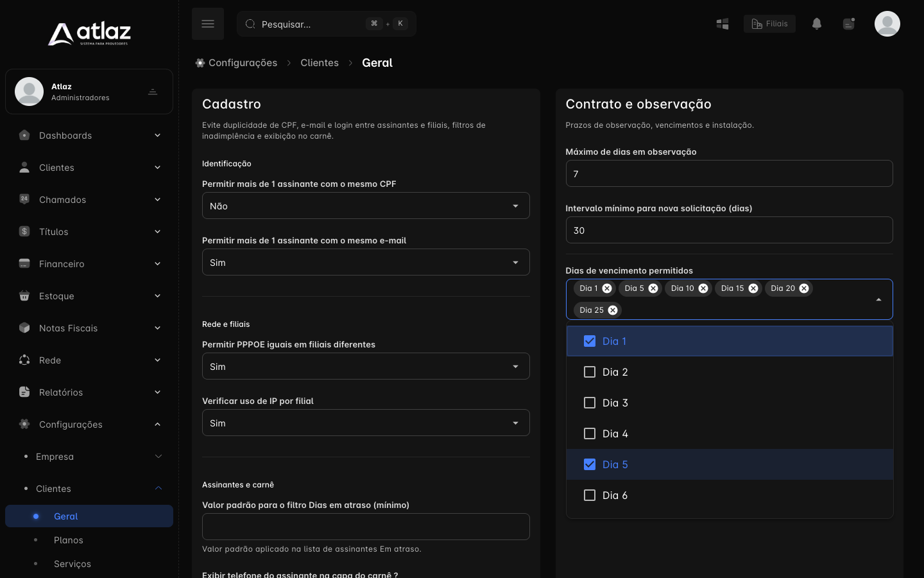Click the Máximo de dias em observação field
924x578 pixels.
click(729, 173)
